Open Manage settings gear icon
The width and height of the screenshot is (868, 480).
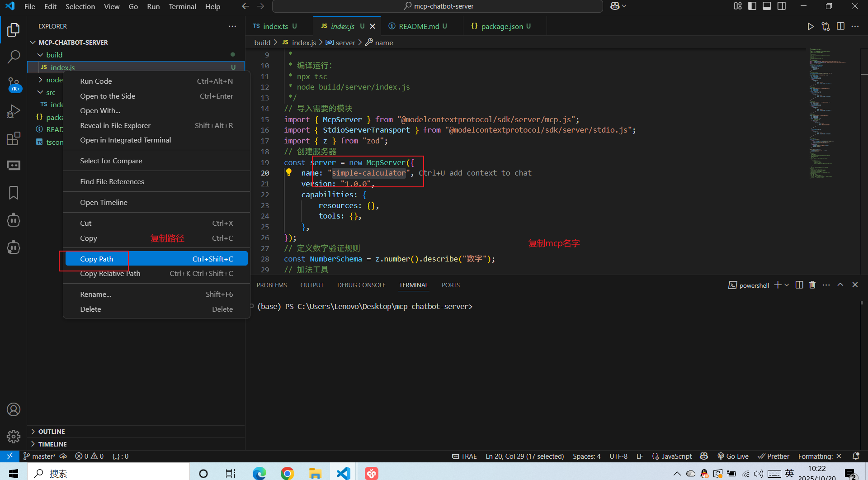click(14, 437)
